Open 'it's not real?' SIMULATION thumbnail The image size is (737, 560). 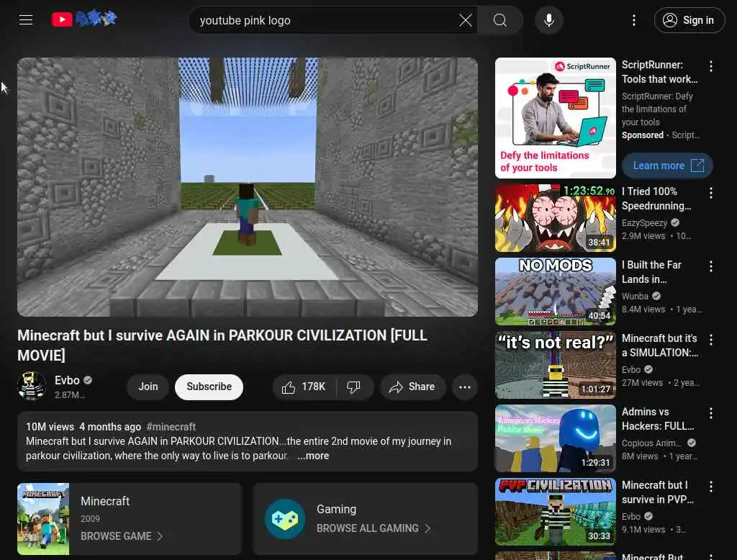(555, 364)
